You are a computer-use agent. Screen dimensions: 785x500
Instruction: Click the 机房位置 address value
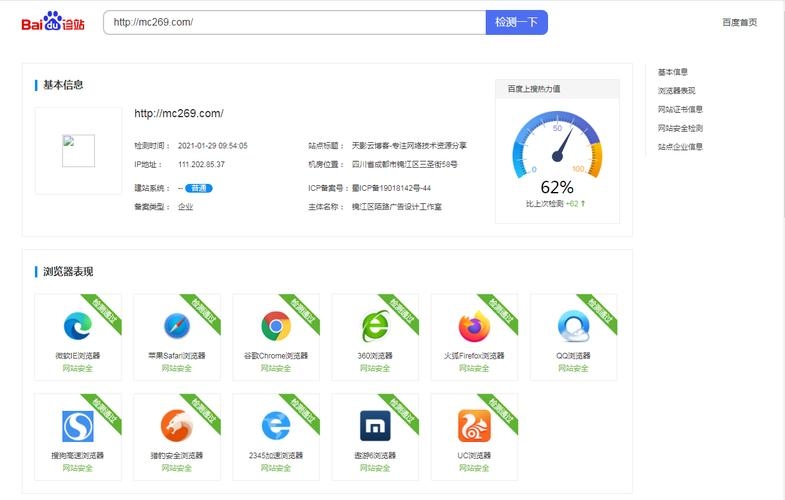(405, 164)
